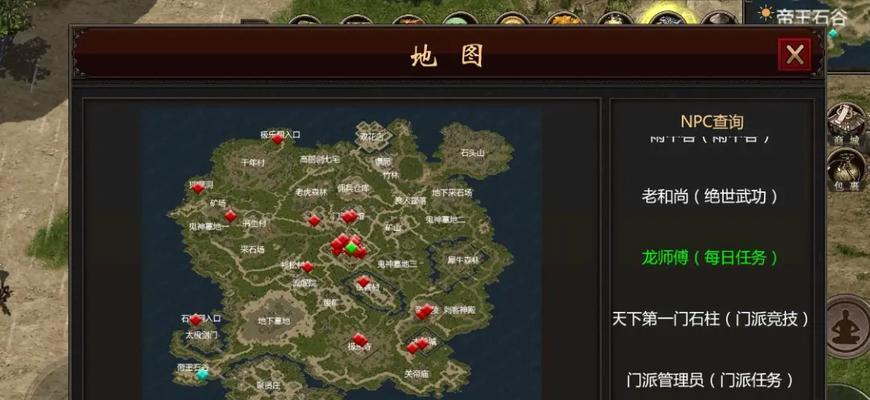Click the green player marker on map
Screen dimensions: 870x400
352,247
